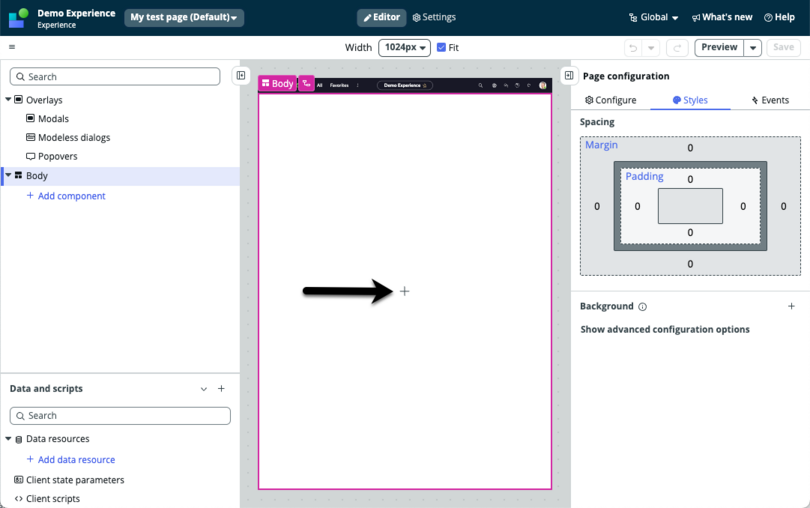
Task: Edit the bottom margin value
Action: click(690, 264)
